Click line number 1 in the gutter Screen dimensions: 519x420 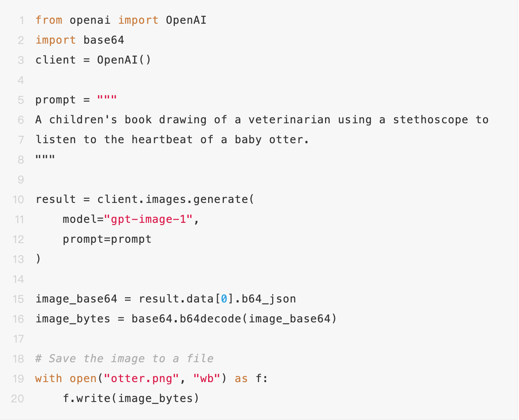click(x=21, y=20)
